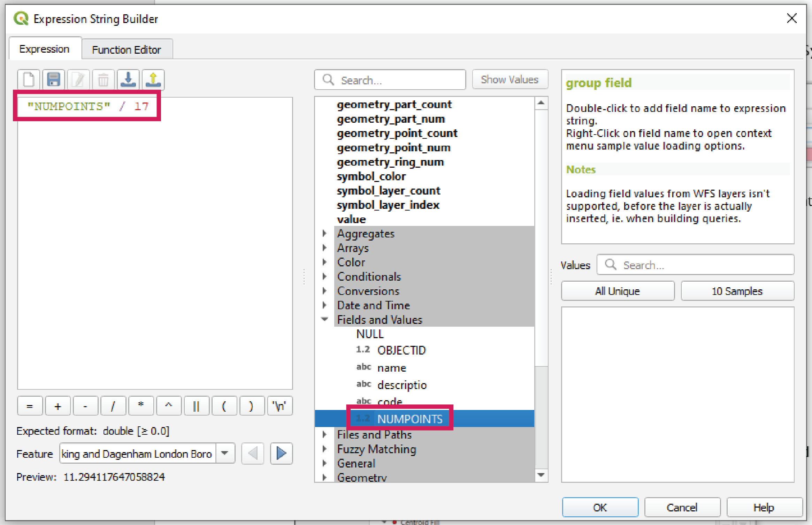Switch to the Function Editor tab
The width and height of the screenshot is (812, 525).
[127, 49]
